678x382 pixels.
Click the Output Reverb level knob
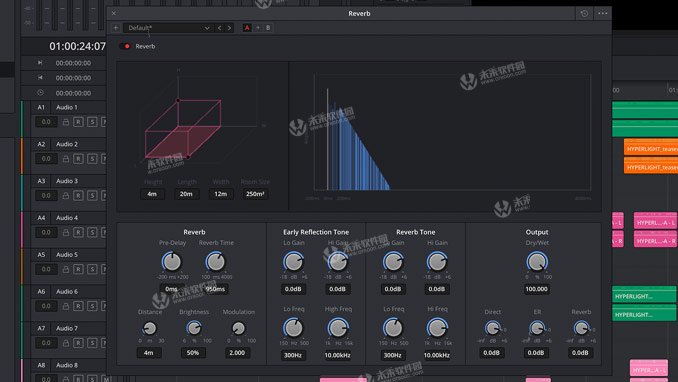[581, 328]
